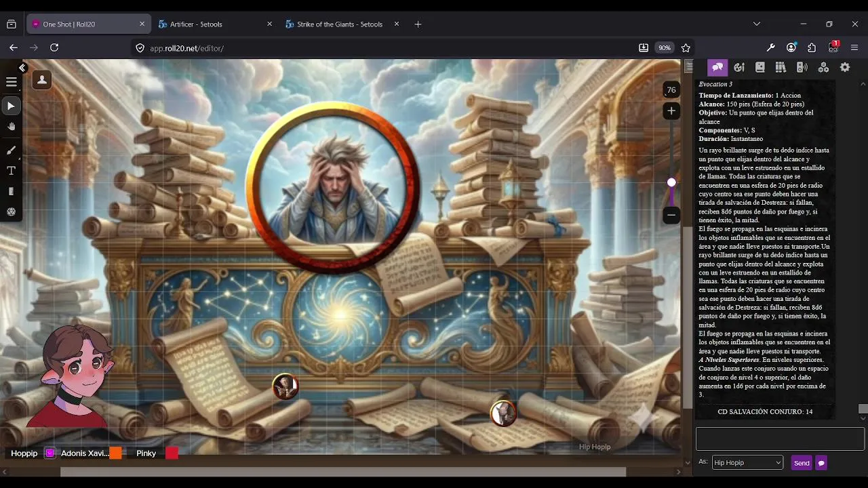Screen dimensions: 868x488
Task: Click the Hoppip player name
Action: [24, 453]
